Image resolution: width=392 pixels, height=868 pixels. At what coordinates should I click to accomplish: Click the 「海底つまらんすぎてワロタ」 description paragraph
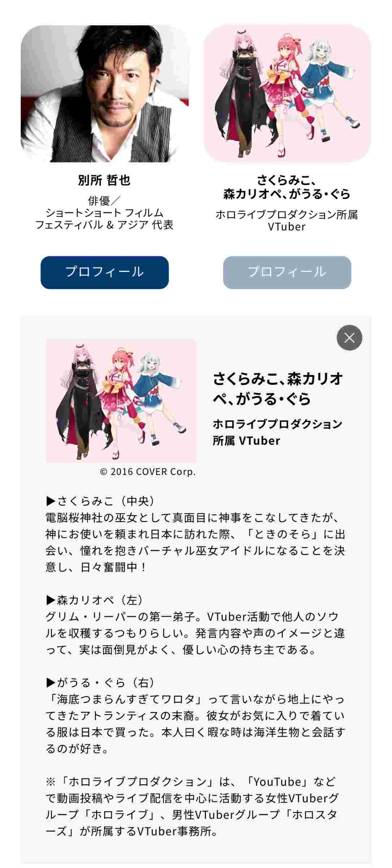pos(195,724)
